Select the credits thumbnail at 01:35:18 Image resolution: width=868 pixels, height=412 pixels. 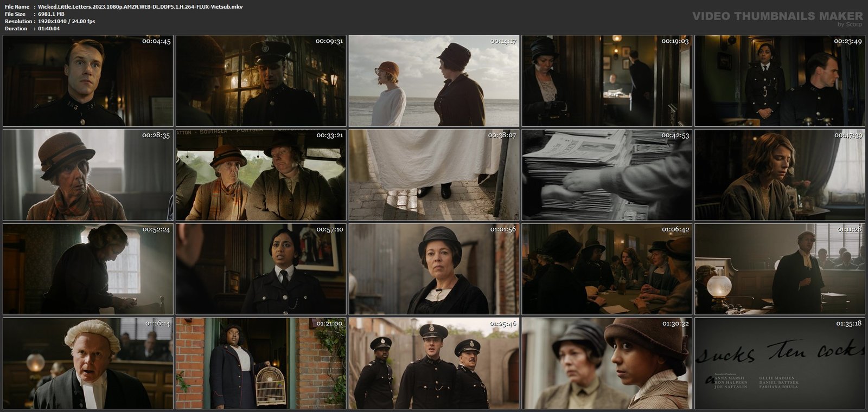[780, 363]
